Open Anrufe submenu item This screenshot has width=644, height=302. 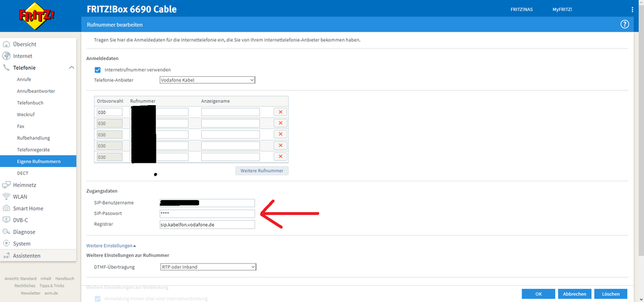(24, 79)
